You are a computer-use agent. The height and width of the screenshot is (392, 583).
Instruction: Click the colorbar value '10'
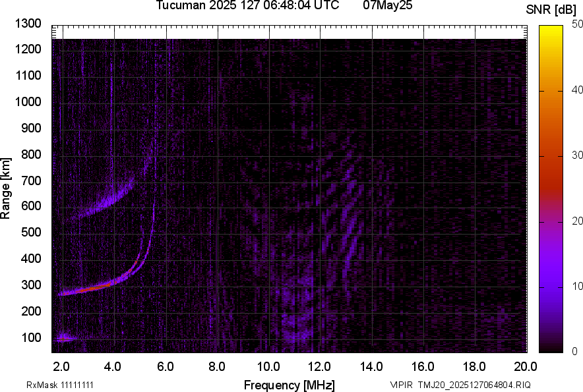pos(577,286)
